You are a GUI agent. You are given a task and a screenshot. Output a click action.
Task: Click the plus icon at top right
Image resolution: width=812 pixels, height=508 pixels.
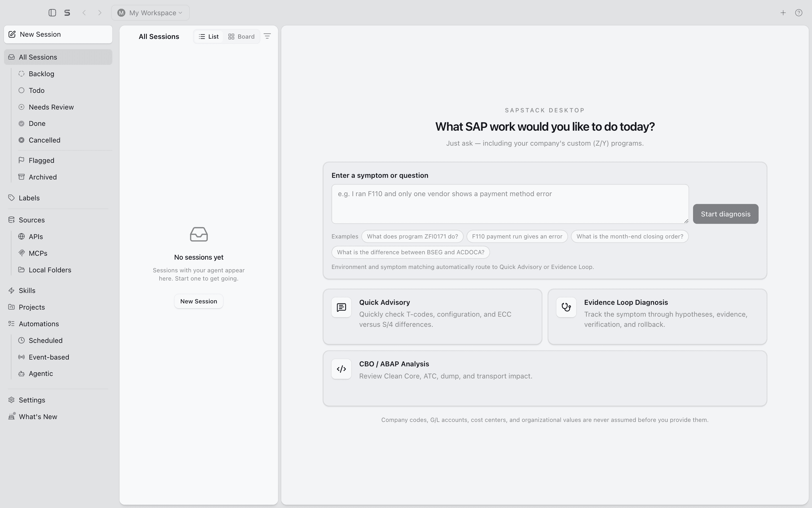783,13
